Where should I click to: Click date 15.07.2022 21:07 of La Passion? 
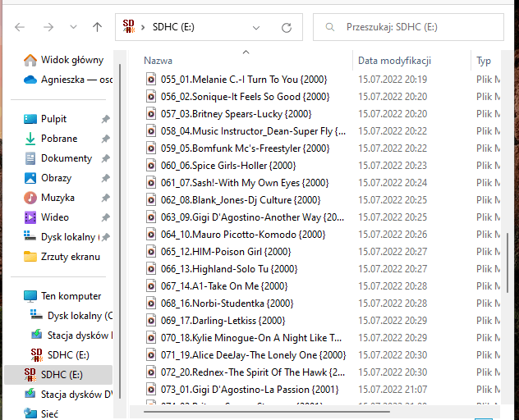tap(393, 390)
